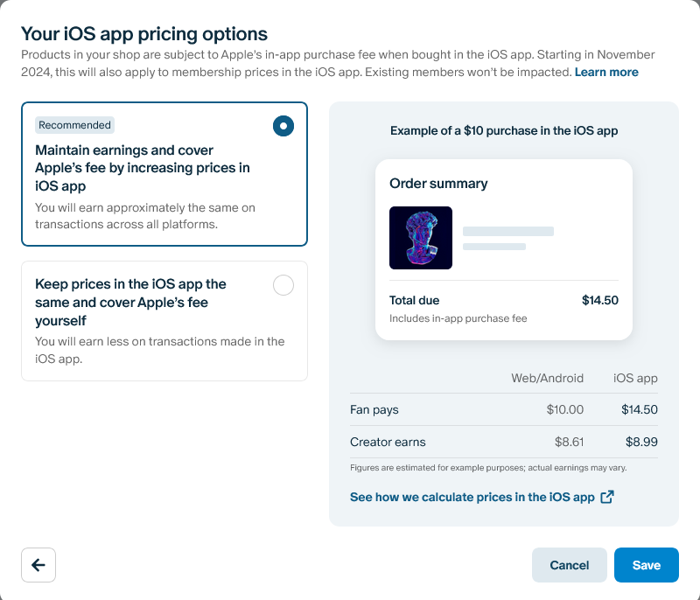Select the 'Keep prices the same' radio button
The height and width of the screenshot is (600, 700).
pos(283,285)
